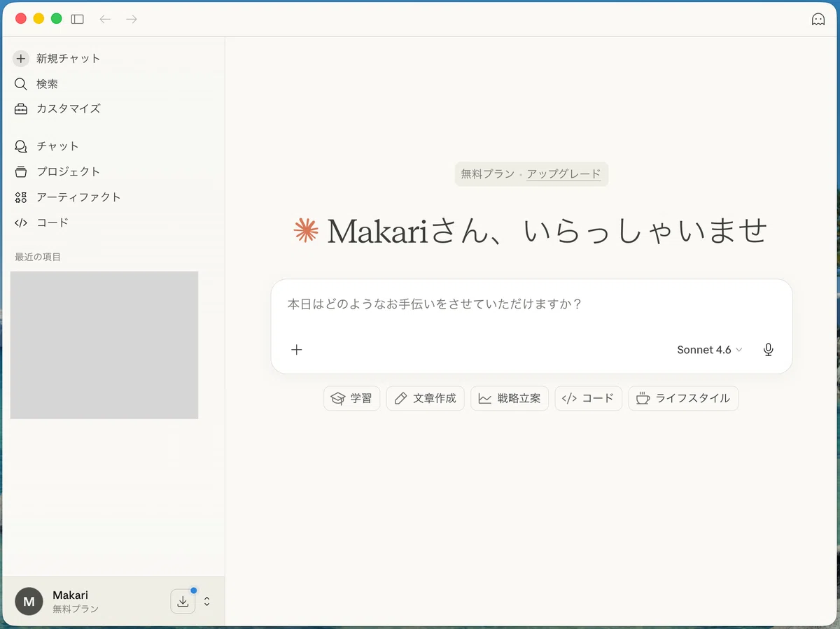Screen dimensions: 840x629
Task: Click the M profile avatar
Action: tap(29, 601)
